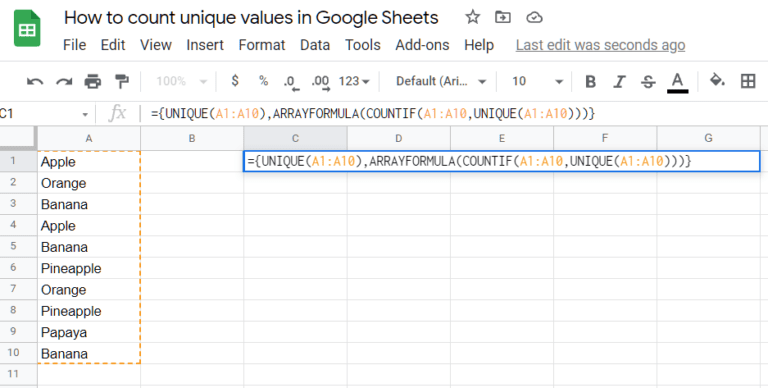This screenshot has width=768, height=388.
Task: Open the borders tool
Action: pos(748,81)
